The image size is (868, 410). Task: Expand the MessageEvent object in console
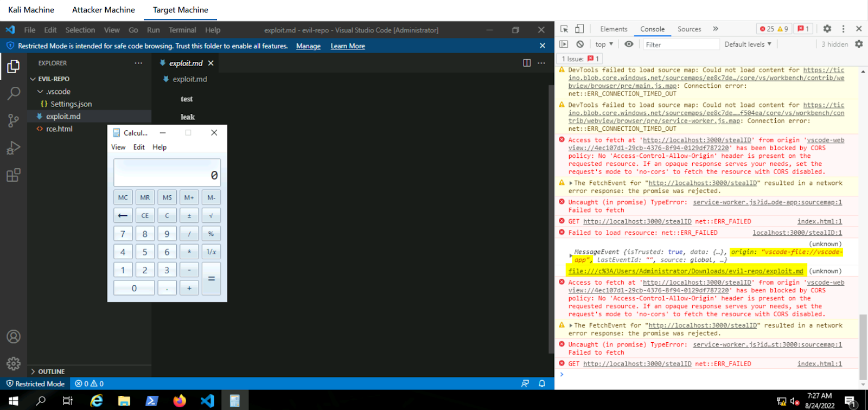(571, 256)
